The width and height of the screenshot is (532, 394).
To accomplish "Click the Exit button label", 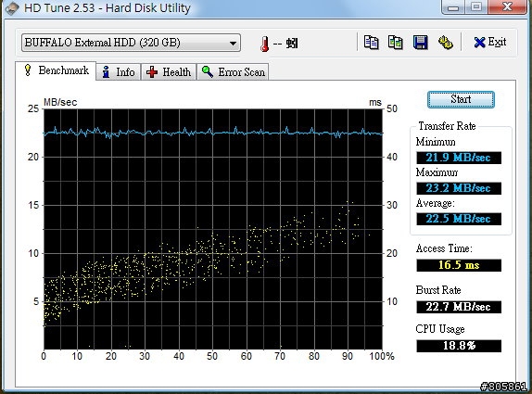I will [497, 42].
